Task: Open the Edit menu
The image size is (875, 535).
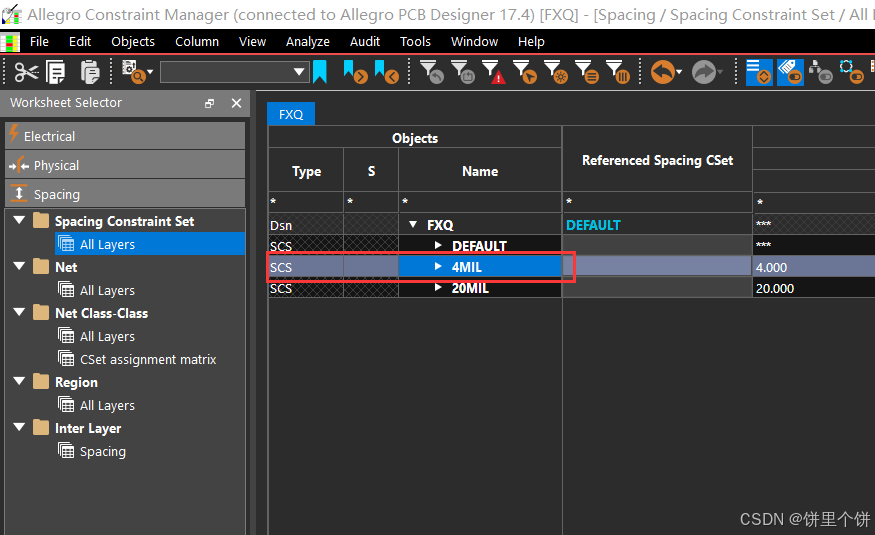Action: coord(80,42)
